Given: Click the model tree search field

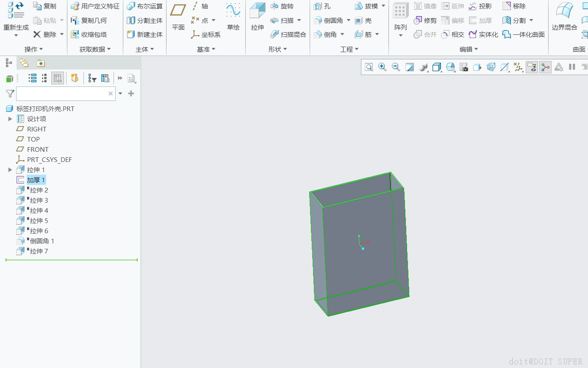Looking at the screenshot, I should 61,94.
